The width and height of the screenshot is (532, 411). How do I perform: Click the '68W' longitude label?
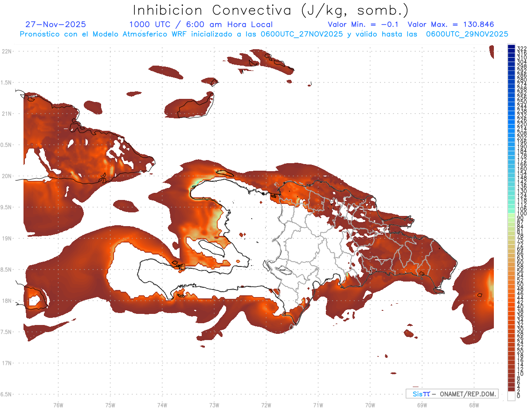(474, 405)
